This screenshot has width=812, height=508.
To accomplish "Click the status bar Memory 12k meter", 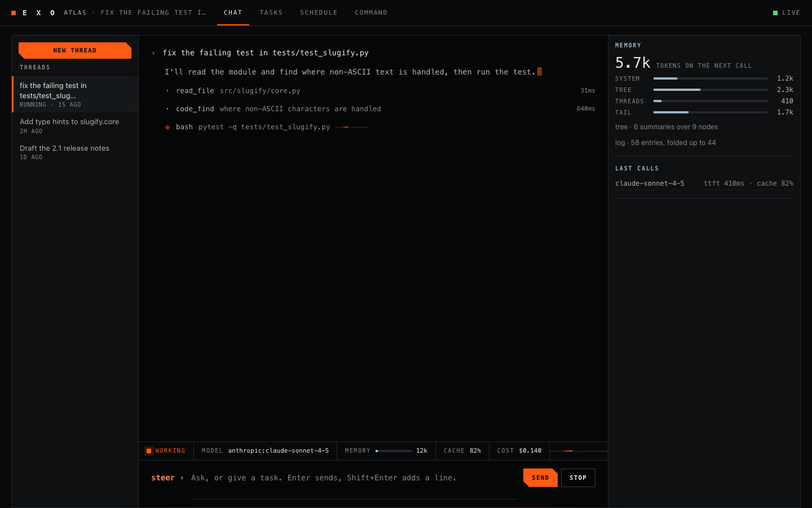I will click(x=386, y=451).
